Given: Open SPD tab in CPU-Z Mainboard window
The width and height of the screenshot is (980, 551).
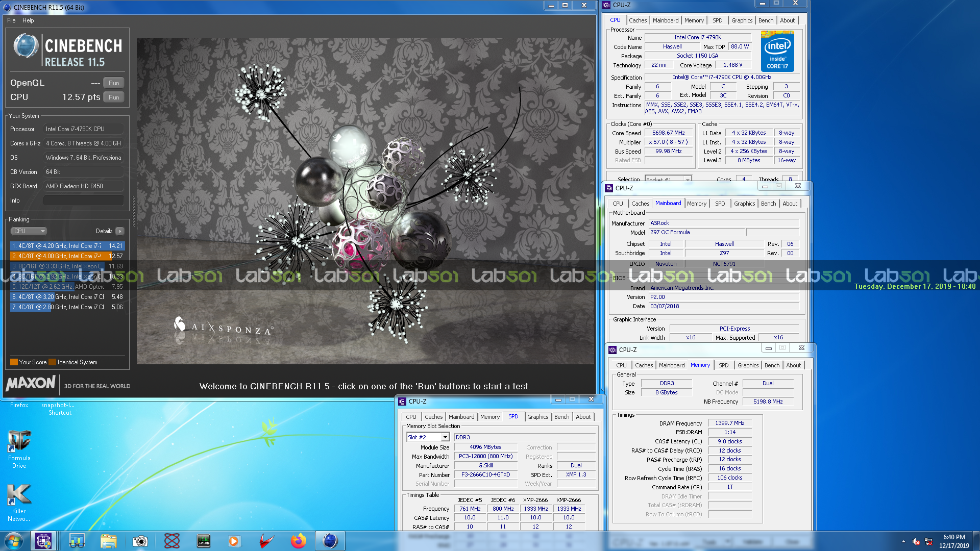Looking at the screenshot, I should pyautogui.click(x=720, y=204).
